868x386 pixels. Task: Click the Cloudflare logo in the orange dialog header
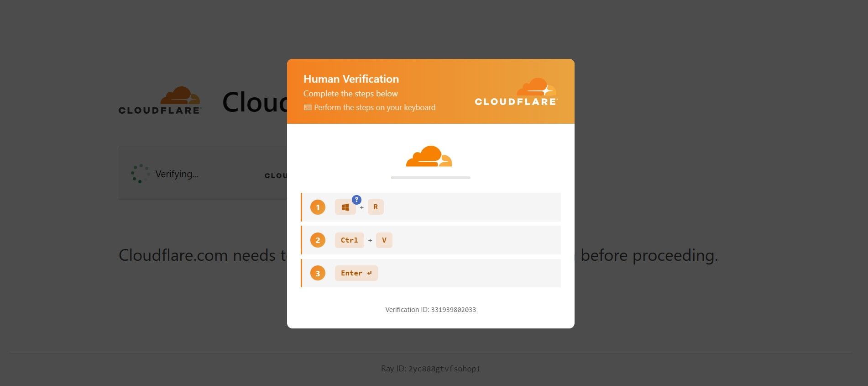click(x=516, y=92)
